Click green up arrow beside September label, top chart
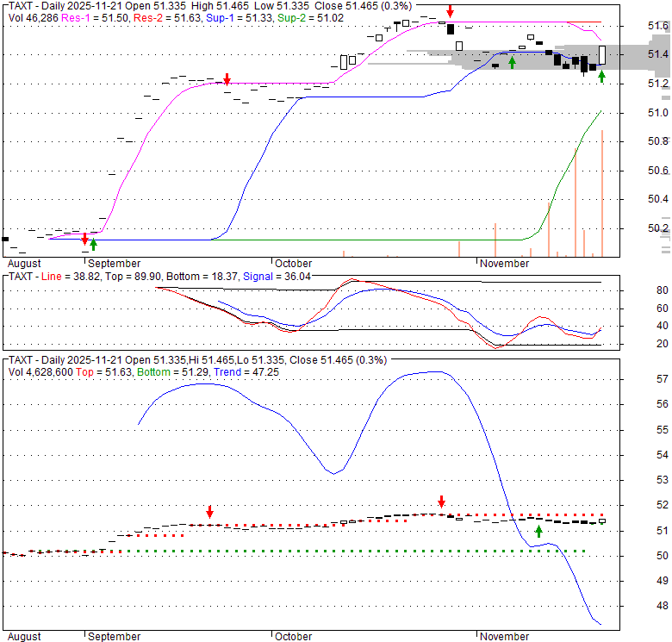Image resolution: width=672 pixels, height=642 pixels. (x=93, y=245)
